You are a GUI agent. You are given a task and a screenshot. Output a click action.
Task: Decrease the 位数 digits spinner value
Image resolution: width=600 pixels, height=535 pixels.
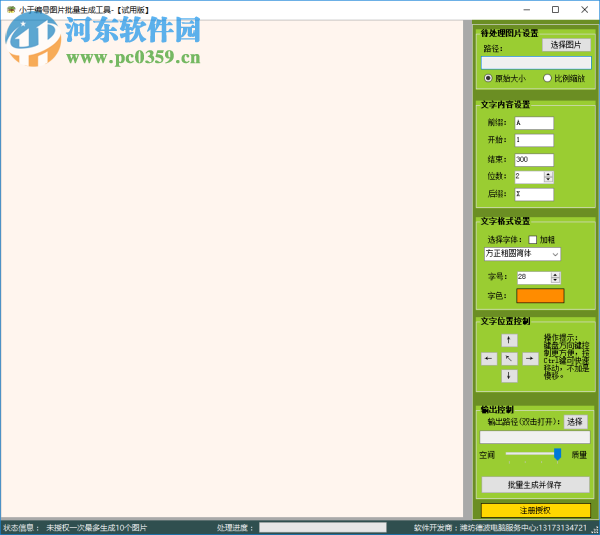click(548, 179)
